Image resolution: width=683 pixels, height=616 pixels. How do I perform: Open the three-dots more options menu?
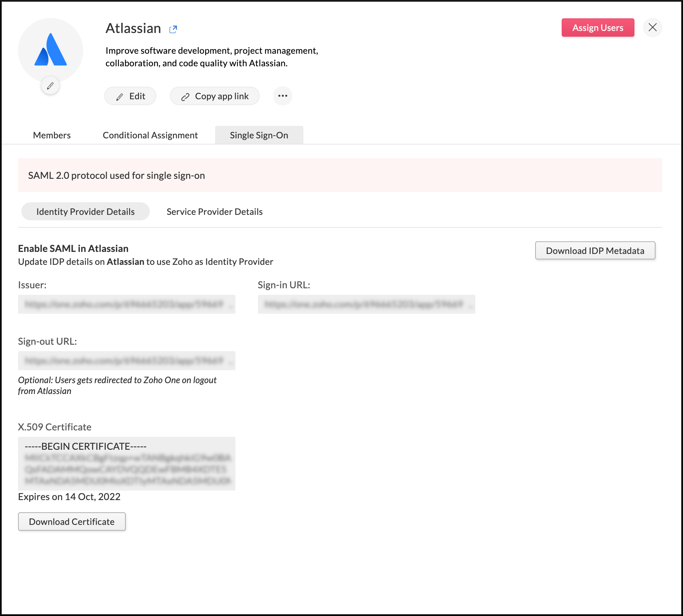[282, 96]
